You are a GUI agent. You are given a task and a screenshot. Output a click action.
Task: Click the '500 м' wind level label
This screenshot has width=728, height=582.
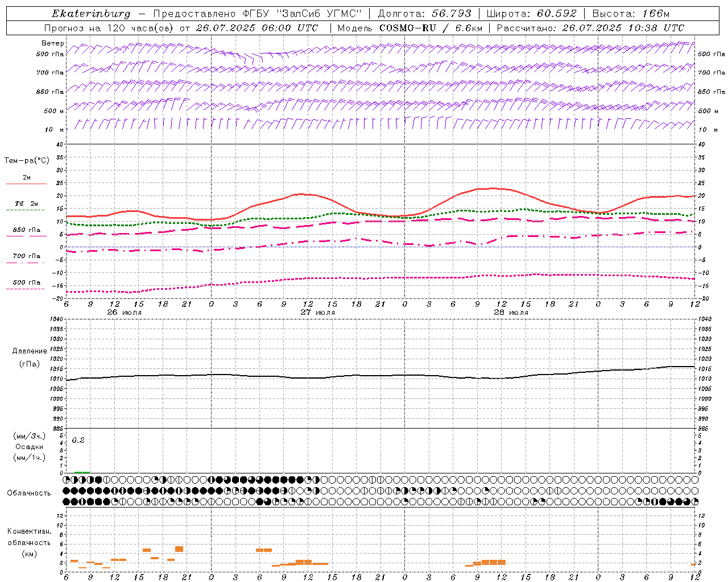tap(54, 111)
